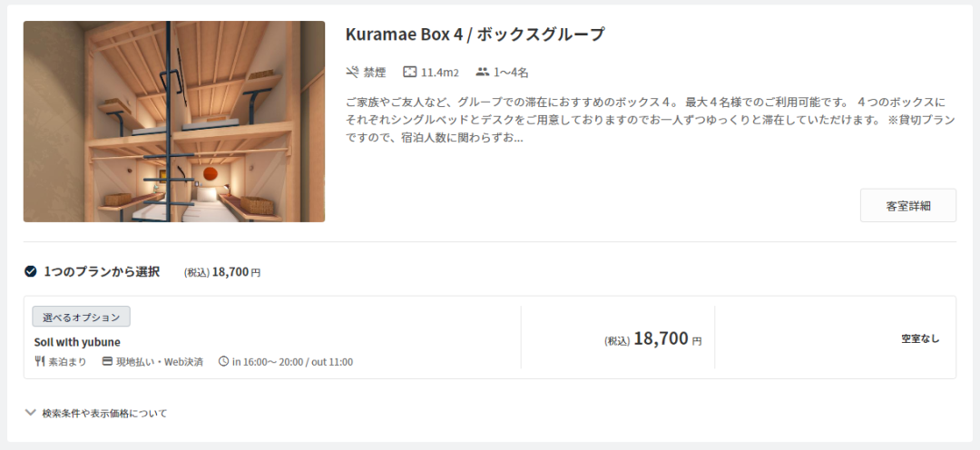Click the credit card icon by 現地払い・Web決済
Image resolution: width=980 pixels, height=450 pixels.
pos(107,361)
